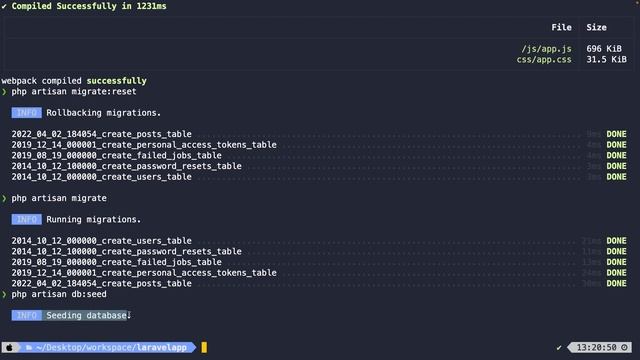Click the laravelapp path segment
The width and height of the screenshot is (640, 360).
click(x=162, y=347)
